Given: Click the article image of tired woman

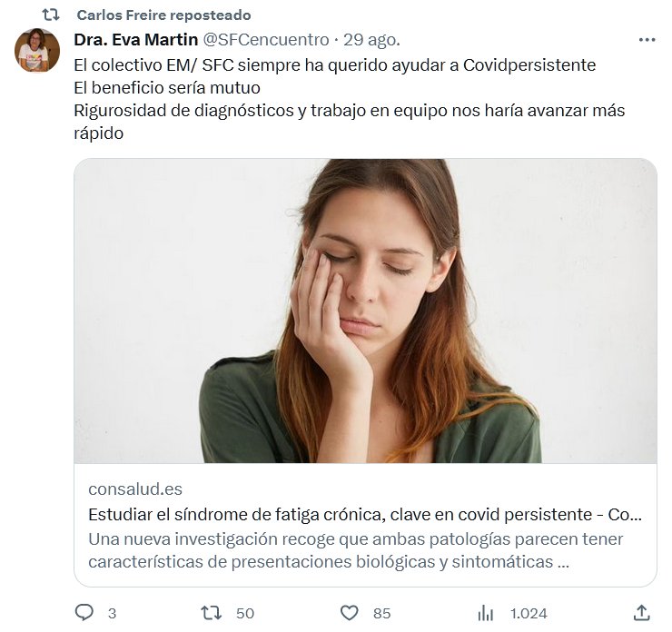Looking at the screenshot, I should coord(365,311).
